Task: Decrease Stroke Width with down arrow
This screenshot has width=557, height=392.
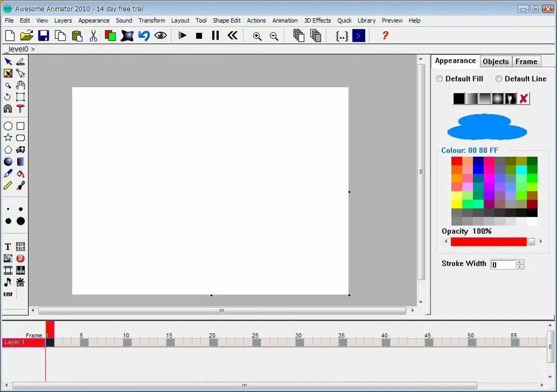Action: [520, 266]
